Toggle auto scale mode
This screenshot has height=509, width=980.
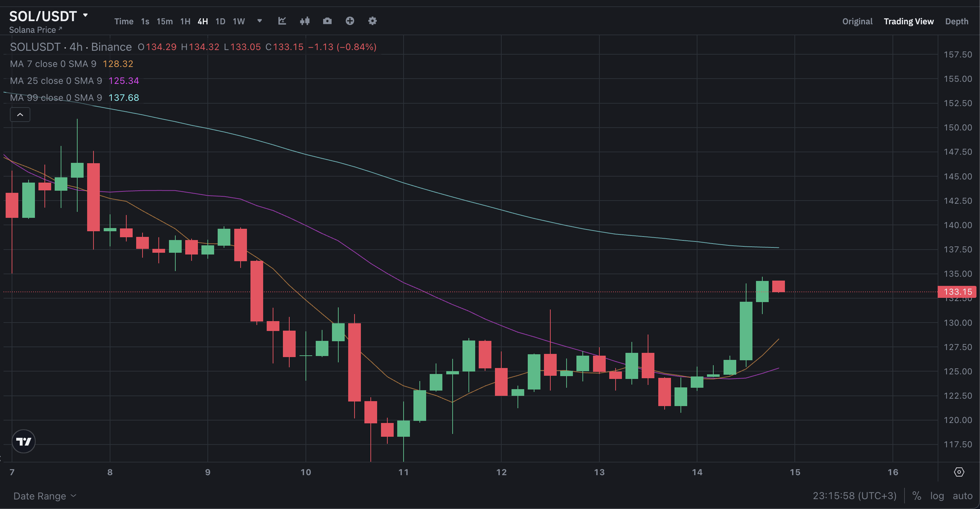click(962, 496)
